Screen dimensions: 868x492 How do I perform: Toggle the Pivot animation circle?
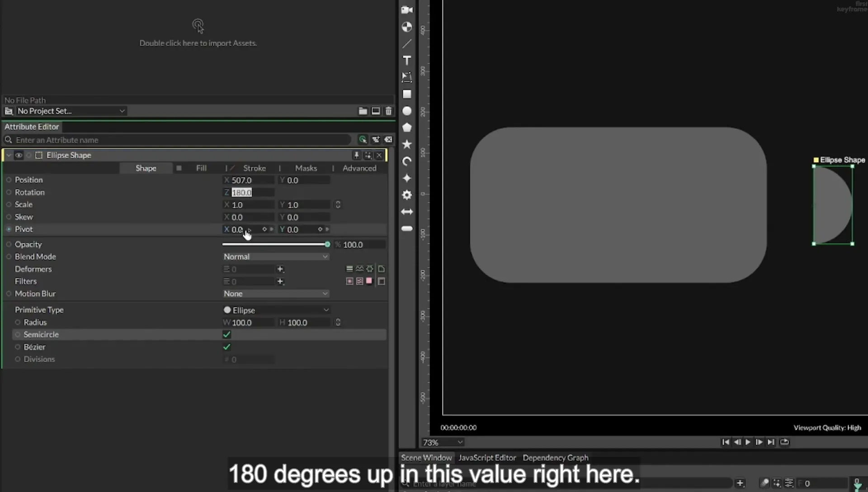[9, 229]
